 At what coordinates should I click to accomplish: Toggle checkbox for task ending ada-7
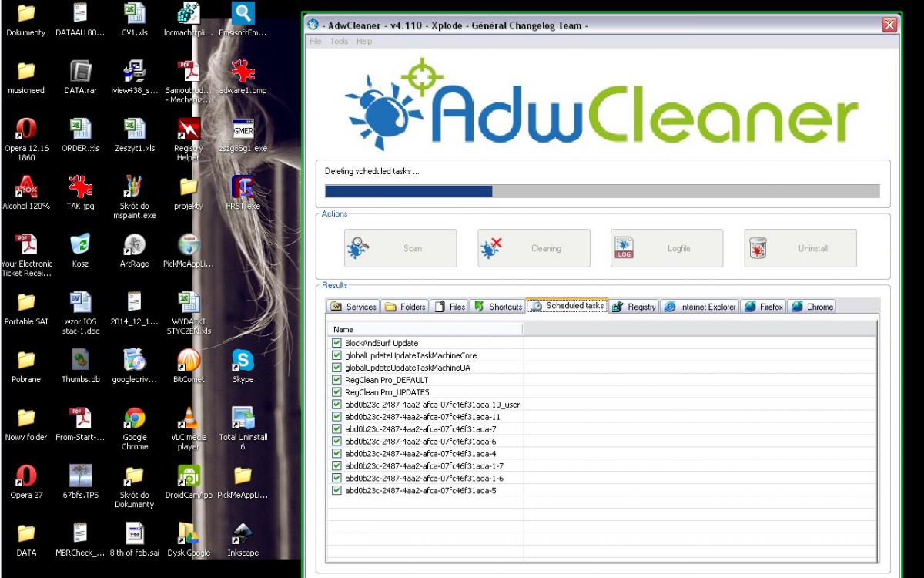click(x=336, y=429)
